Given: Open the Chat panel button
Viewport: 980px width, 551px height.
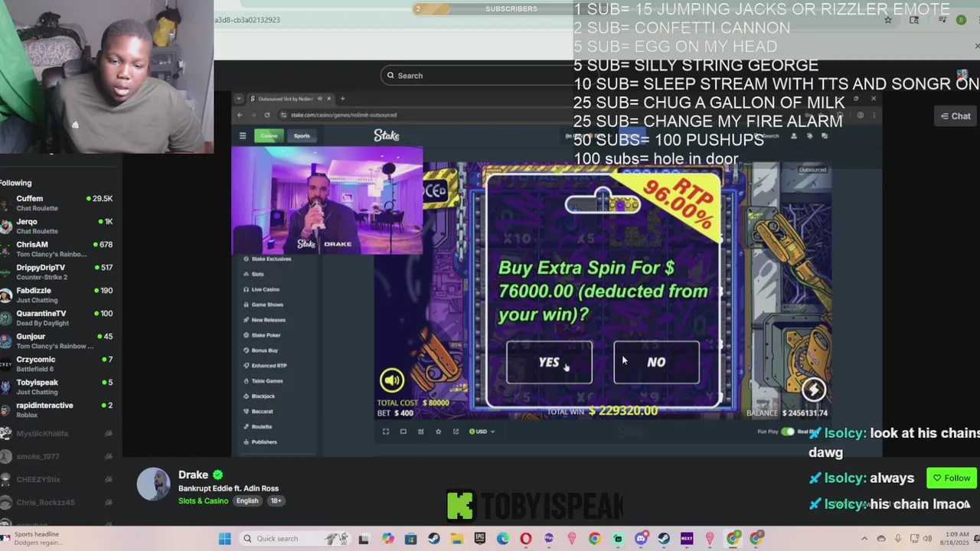Looking at the screenshot, I should (955, 116).
